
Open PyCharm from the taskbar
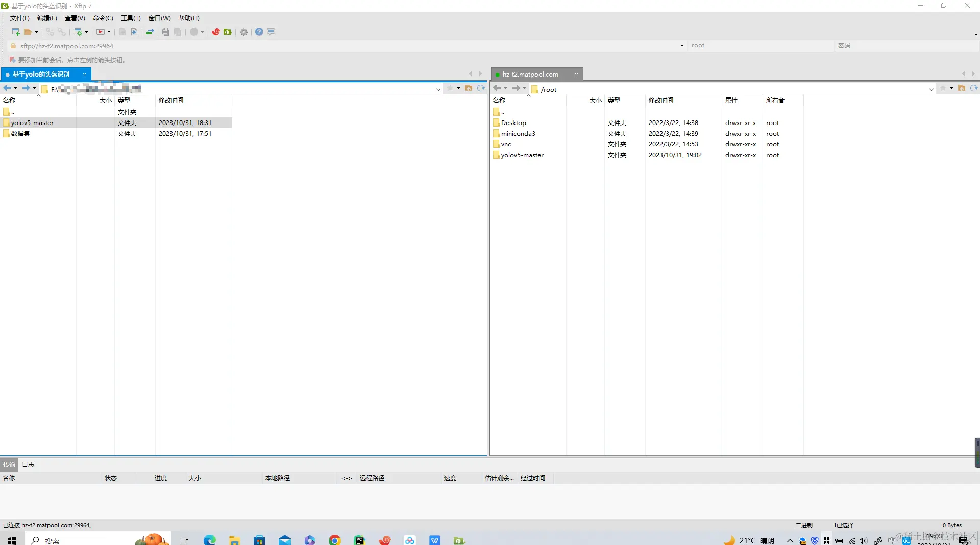[x=360, y=540]
